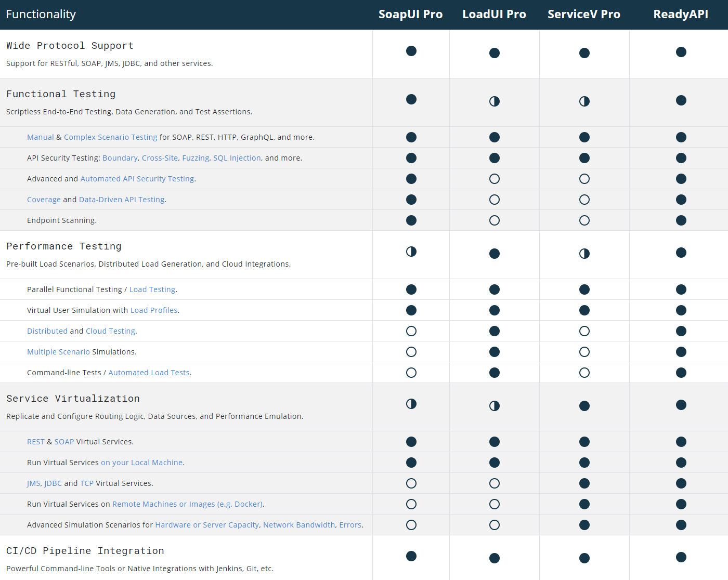
Task: Click half-filled circle for LoadUI Pro Functional Testing
Action: click(495, 101)
